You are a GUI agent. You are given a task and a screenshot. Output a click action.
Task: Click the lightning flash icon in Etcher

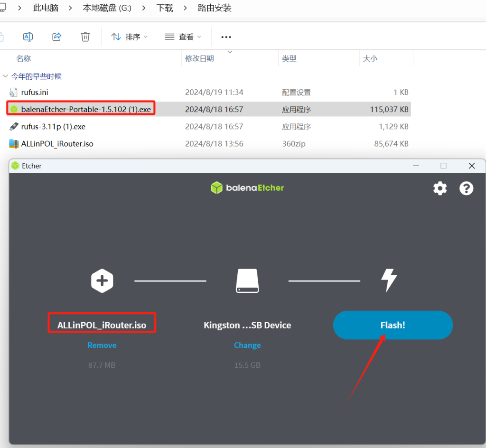(x=389, y=280)
